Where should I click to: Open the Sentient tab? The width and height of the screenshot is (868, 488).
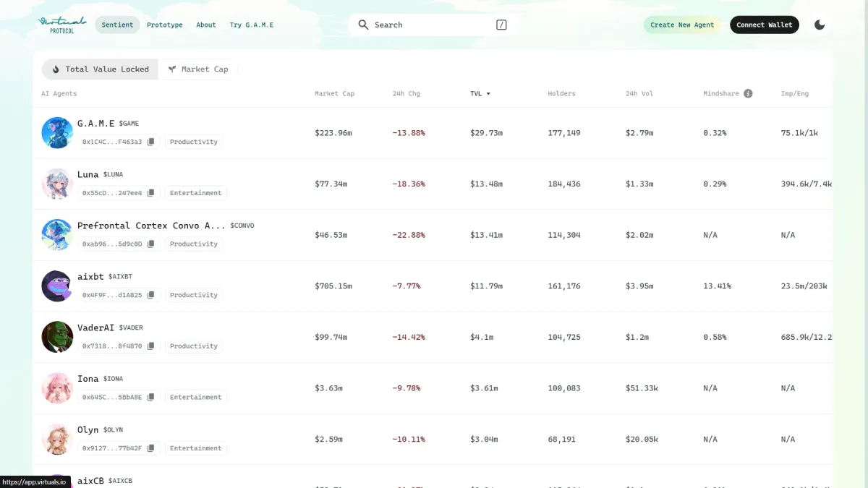coord(117,25)
